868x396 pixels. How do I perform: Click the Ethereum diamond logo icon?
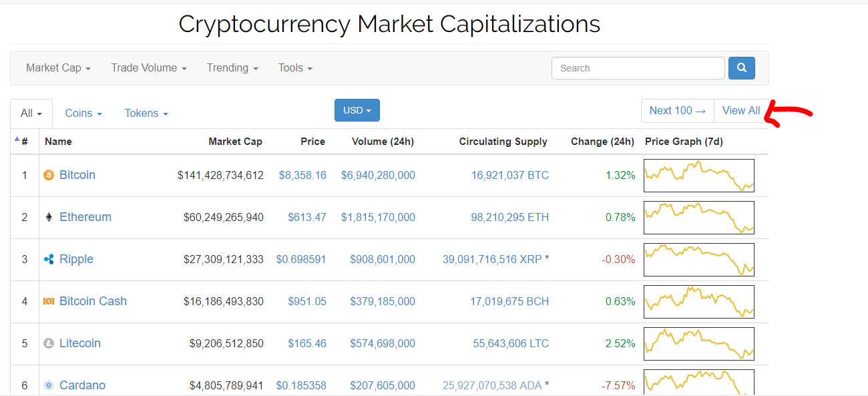[48, 217]
